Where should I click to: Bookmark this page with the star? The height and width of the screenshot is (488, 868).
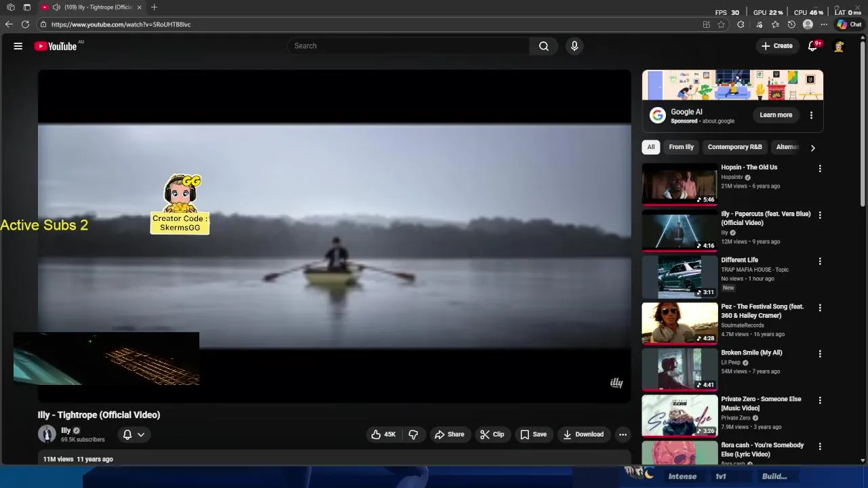(x=722, y=24)
